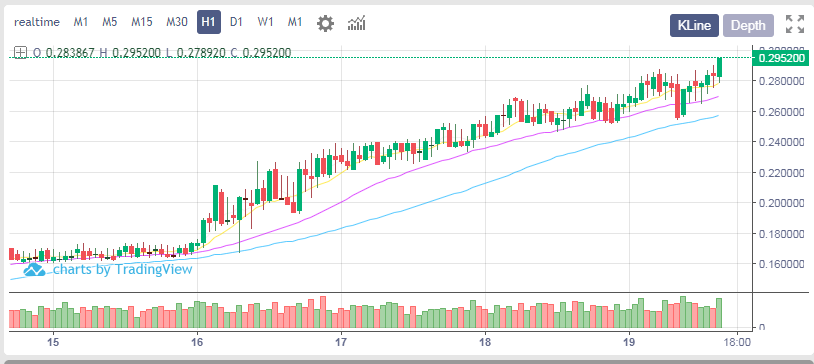Click the open value O 0.283867

tap(63, 52)
